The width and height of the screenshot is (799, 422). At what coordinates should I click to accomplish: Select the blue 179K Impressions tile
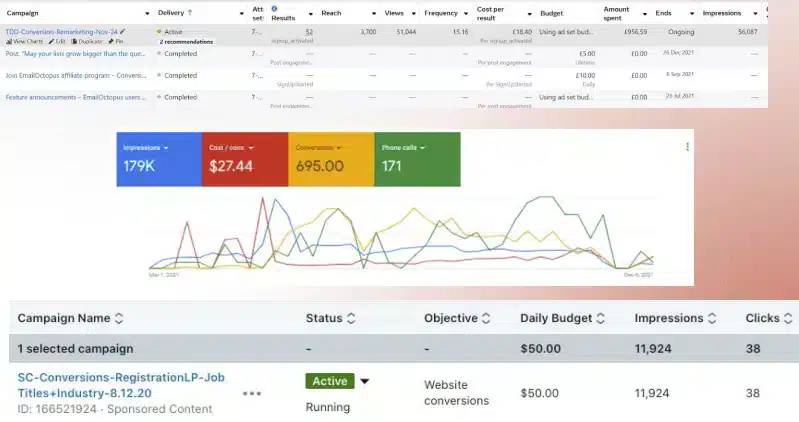pos(159,160)
